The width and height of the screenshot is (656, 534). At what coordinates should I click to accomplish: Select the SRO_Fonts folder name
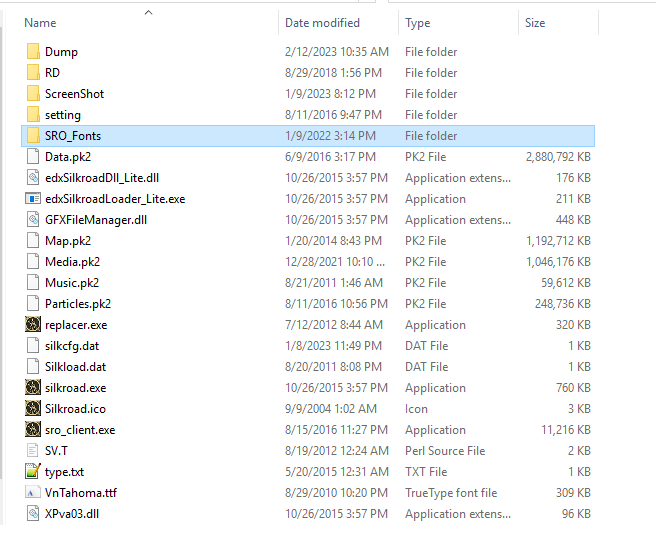(73, 136)
